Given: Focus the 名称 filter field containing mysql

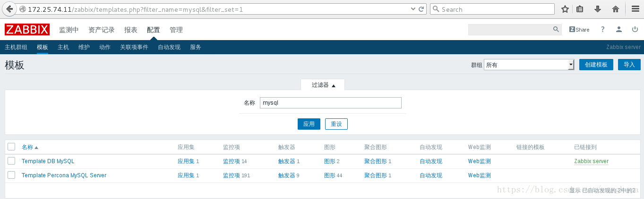Looking at the screenshot, I should [331, 103].
